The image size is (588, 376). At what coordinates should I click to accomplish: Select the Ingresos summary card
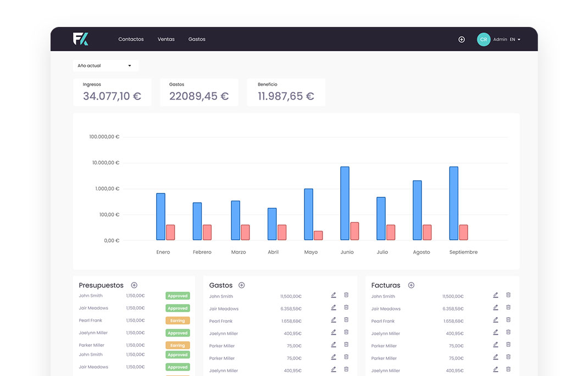(x=112, y=92)
